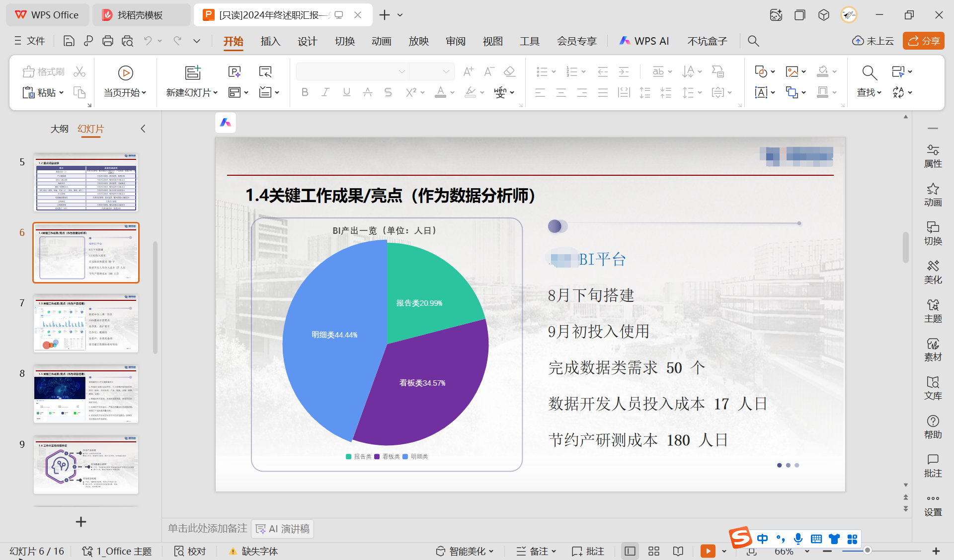Screen dimensions: 954x560
Task: Open the Paste dropdown arrow
Action: [x=62, y=93]
